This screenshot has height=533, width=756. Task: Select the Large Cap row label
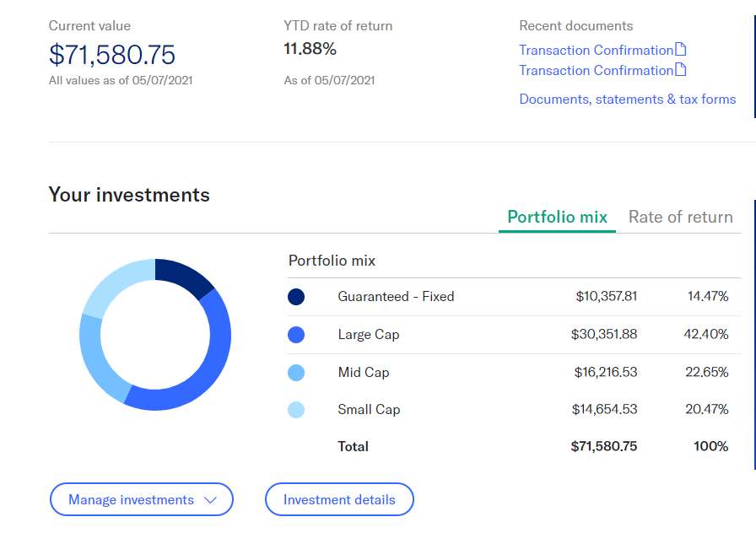(x=369, y=335)
